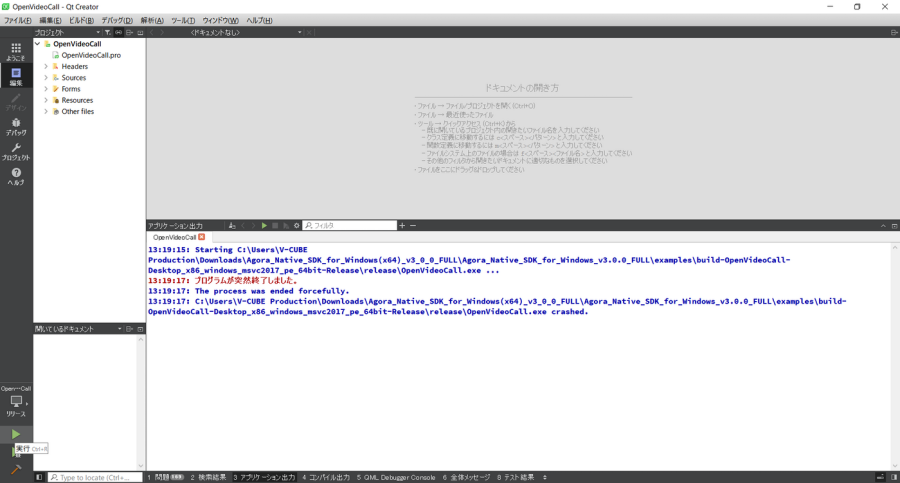Toggle the left sidebar visibility
900x483 pixels.
39,477
